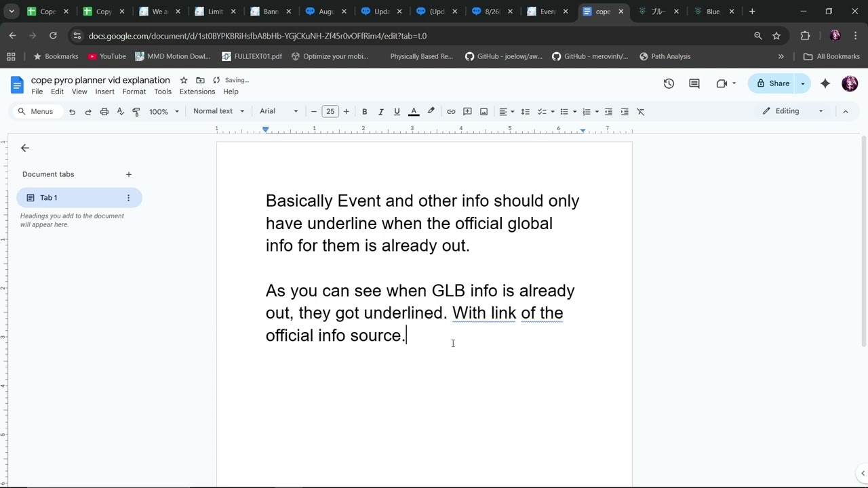
Task: Open Google Docs home icon
Action: tap(17, 85)
